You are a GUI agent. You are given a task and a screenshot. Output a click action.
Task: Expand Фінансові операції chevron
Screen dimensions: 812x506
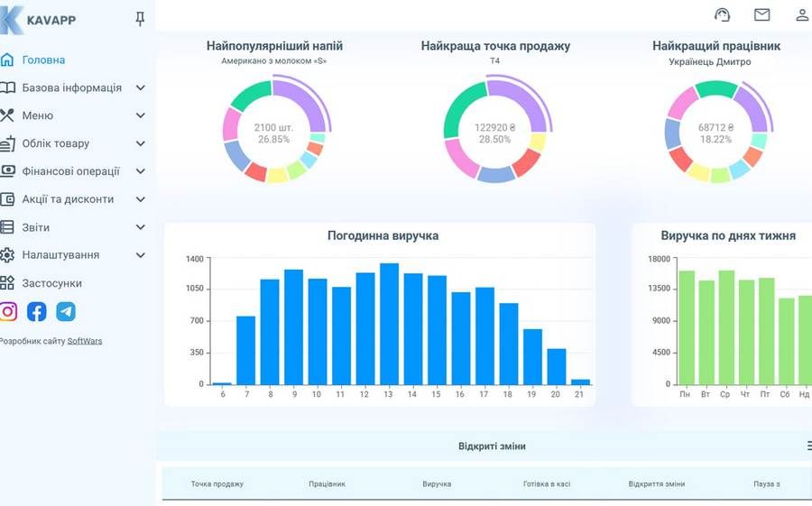point(141,170)
